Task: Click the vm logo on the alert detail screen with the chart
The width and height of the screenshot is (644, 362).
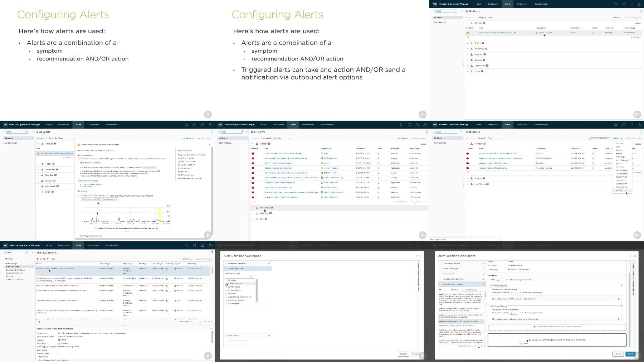Action: pyautogui.click(x=5, y=125)
